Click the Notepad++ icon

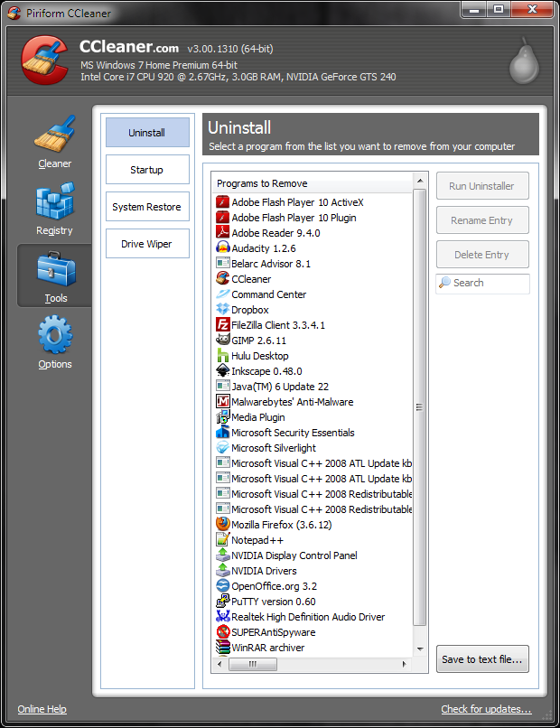click(x=223, y=539)
